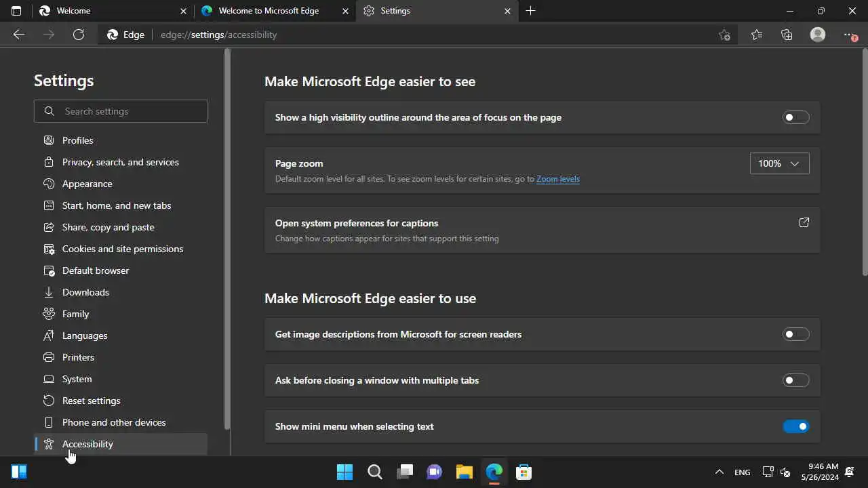868x488 pixels.
Task: Click the profile avatar in toolbar
Action: [x=818, y=35]
